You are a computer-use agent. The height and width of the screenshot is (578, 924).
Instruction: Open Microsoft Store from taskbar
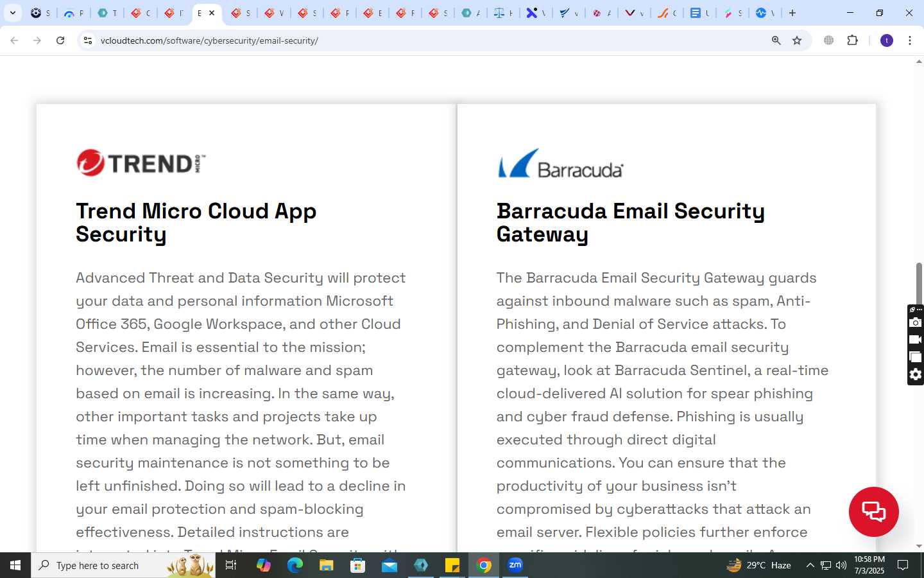357,565
